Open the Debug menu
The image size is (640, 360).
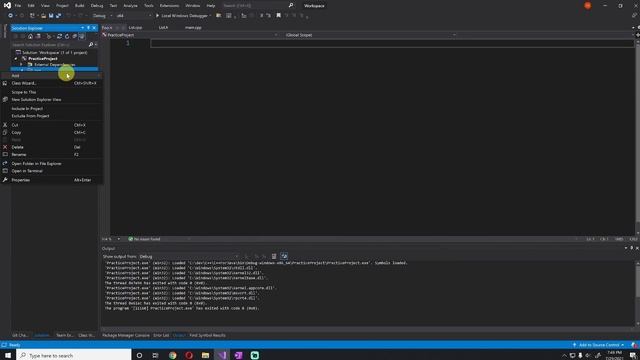(97, 6)
